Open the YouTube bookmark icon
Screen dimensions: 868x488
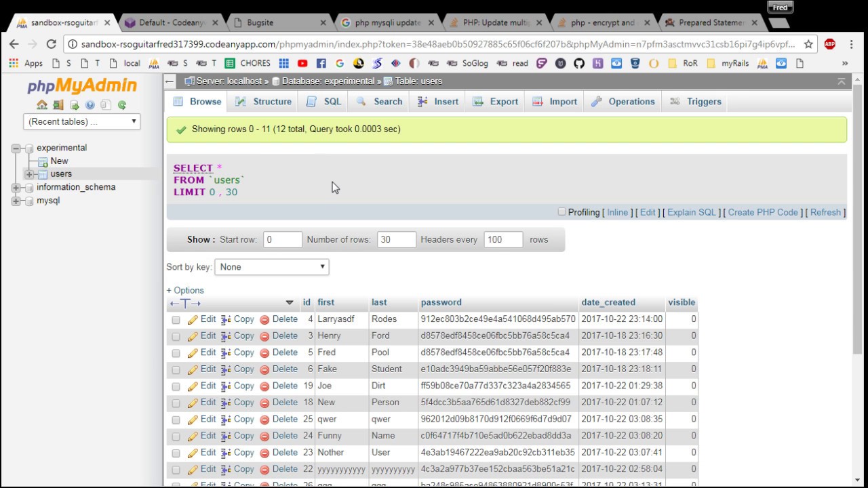point(302,63)
